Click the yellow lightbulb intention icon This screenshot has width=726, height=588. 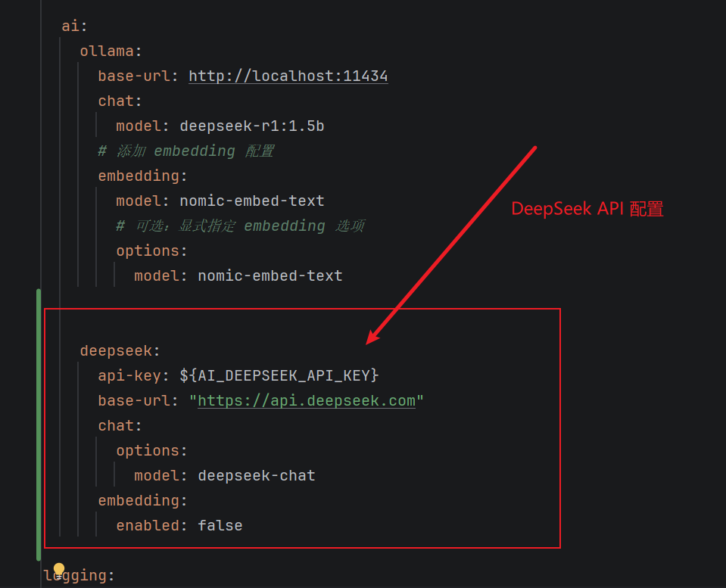(x=59, y=570)
